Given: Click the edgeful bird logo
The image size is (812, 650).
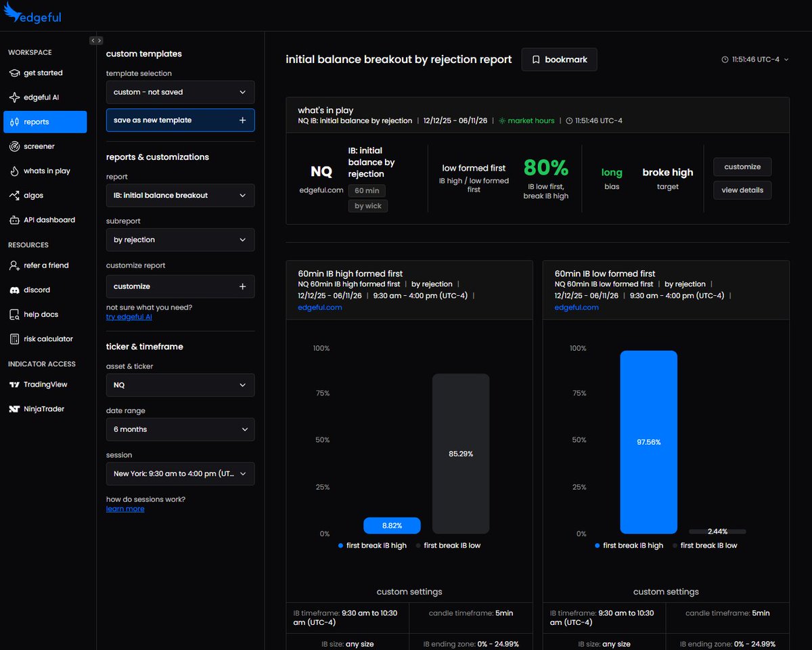Looking at the screenshot, I should pyautogui.click(x=13, y=12).
